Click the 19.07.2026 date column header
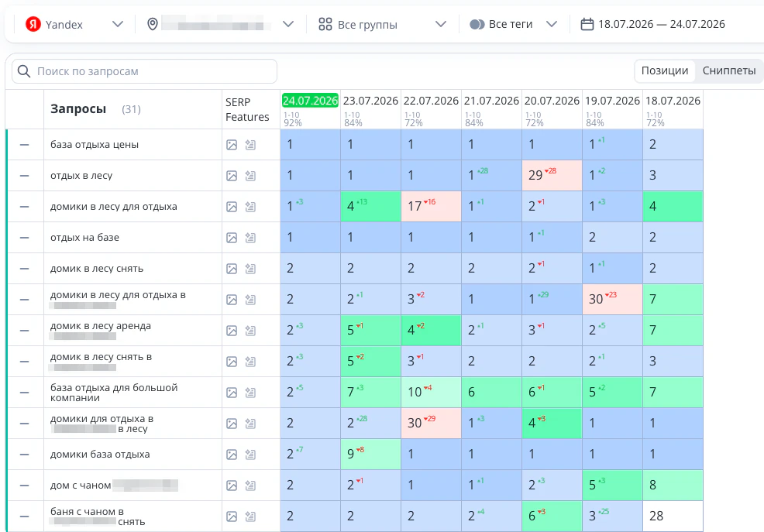764x532 pixels. (612, 101)
